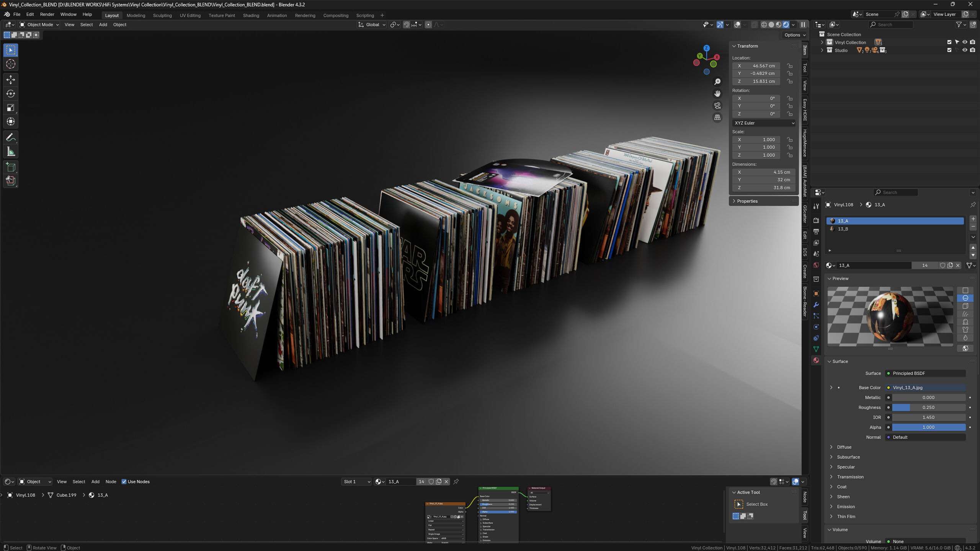This screenshot has height=551, width=980.
Task: Select the Measure tool
Action: click(x=11, y=152)
